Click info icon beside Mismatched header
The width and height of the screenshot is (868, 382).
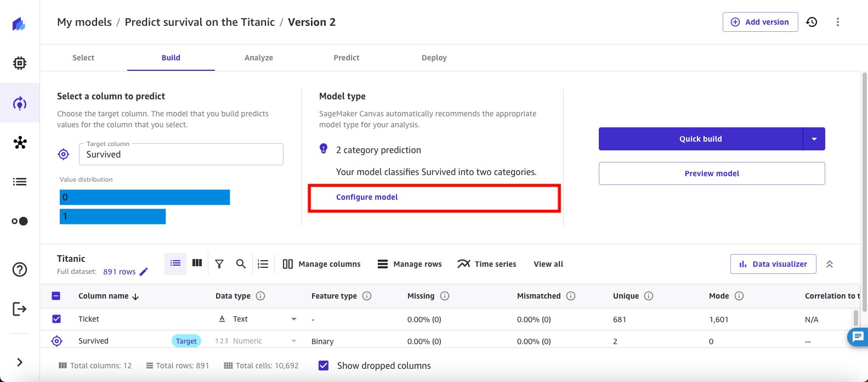click(571, 296)
